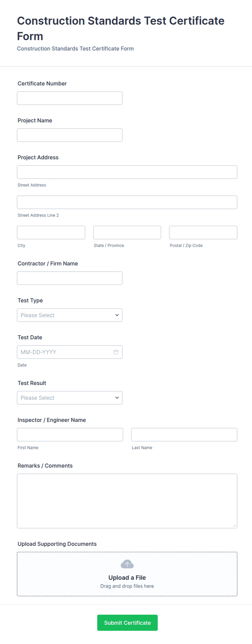Select the State / Province input
Viewport: 252px width, 644px height.
point(127,232)
